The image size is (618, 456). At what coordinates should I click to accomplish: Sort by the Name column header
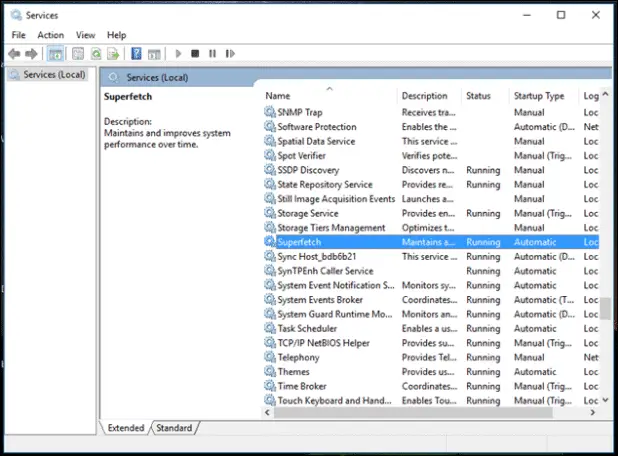click(x=329, y=96)
